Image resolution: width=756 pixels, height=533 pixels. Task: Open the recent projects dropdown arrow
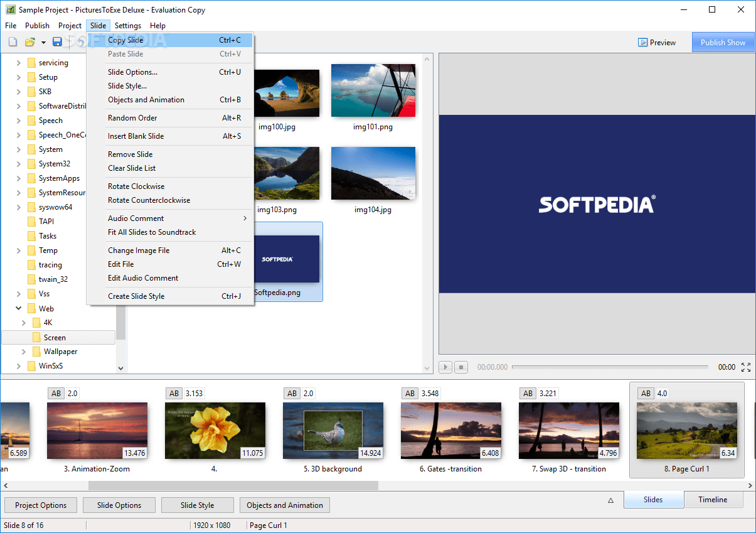click(43, 43)
